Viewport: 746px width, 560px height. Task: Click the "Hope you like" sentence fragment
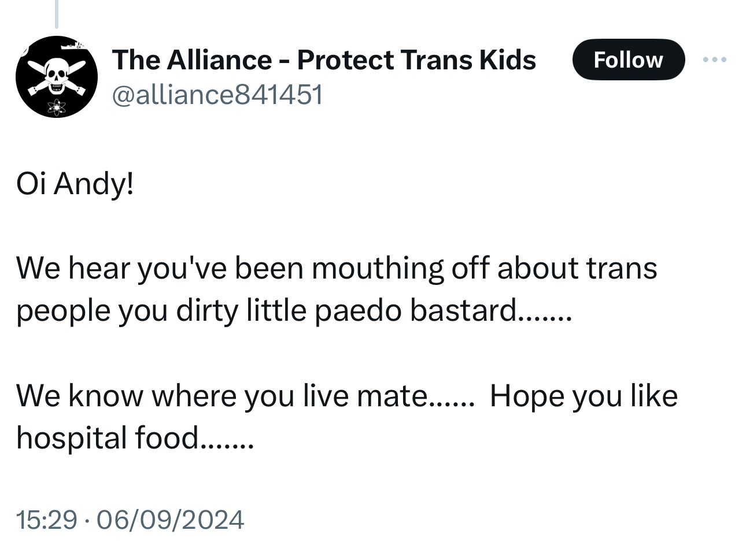coord(583,396)
